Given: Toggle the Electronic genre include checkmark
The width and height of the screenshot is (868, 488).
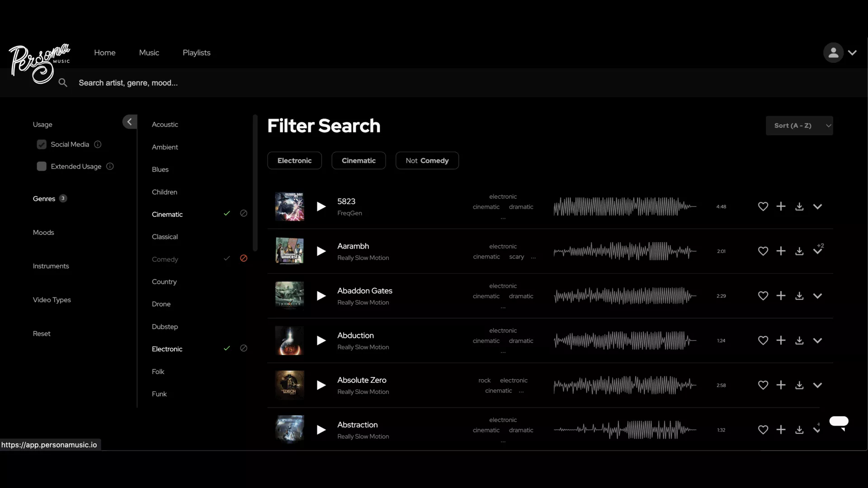Looking at the screenshot, I should (x=227, y=348).
